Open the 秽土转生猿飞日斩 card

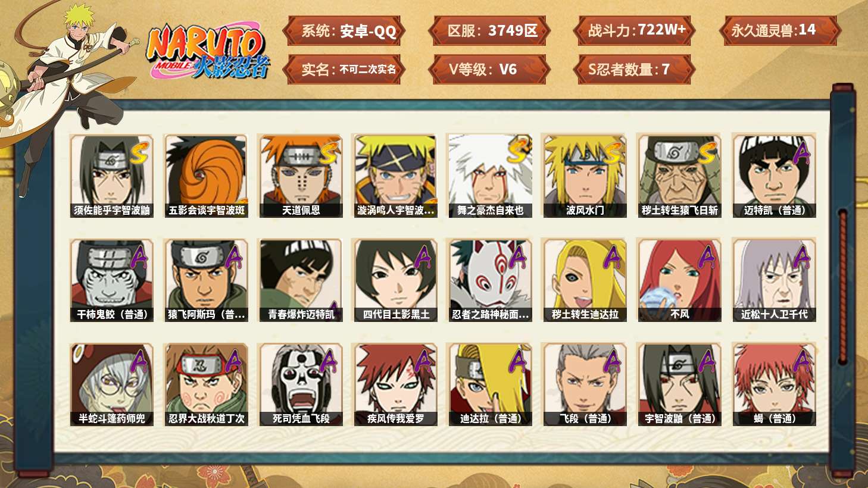tap(679, 176)
